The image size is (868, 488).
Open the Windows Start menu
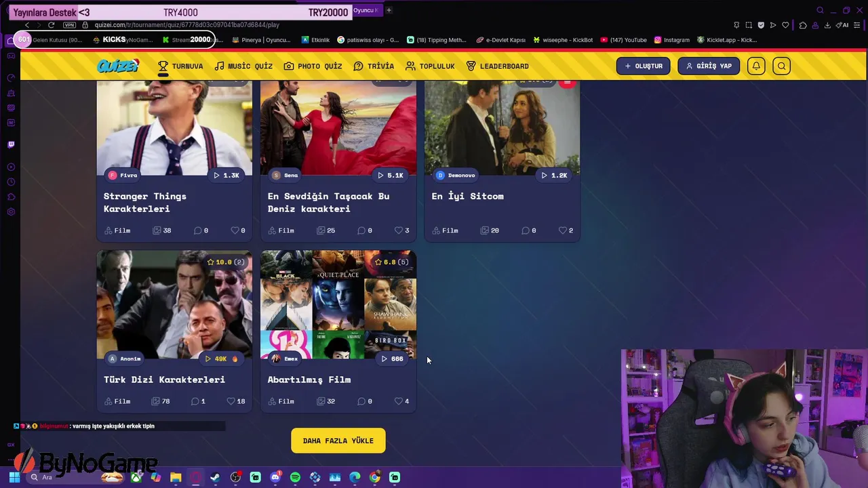14,477
